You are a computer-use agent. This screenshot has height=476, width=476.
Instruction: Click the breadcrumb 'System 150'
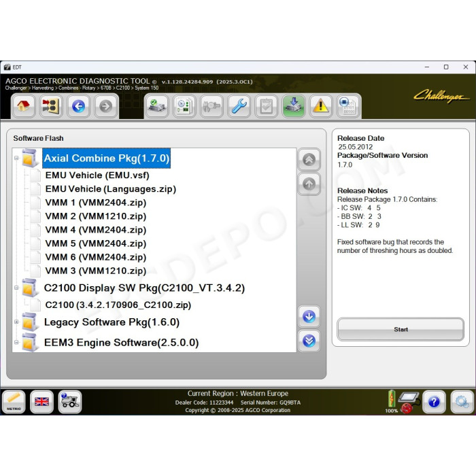(x=147, y=88)
